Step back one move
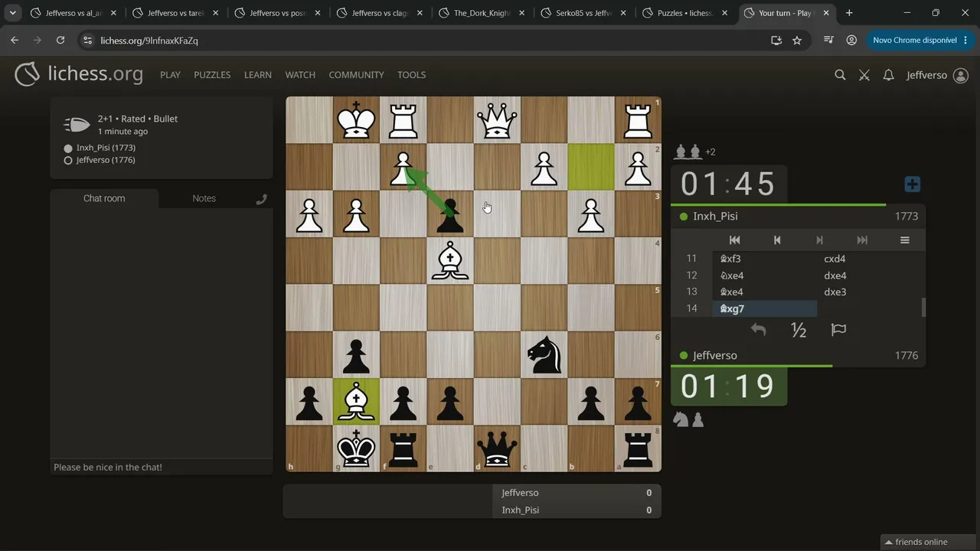Image resolution: width=980 pixels, height=551 pixels. 777,240
